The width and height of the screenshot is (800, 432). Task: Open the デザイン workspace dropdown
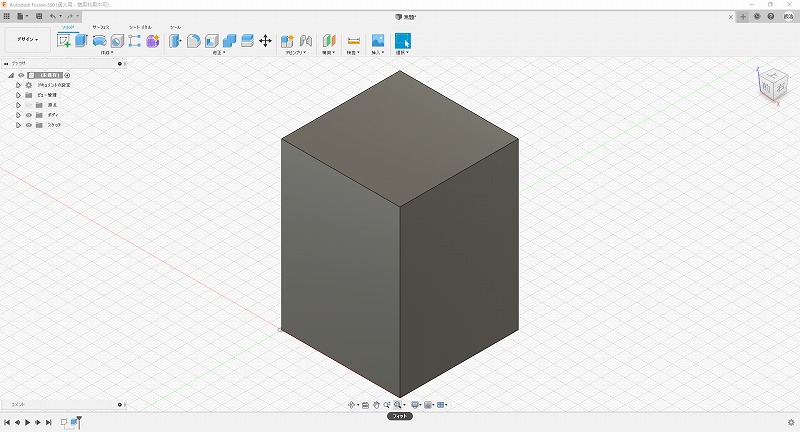pyautogui.click(x=27, y=40)
